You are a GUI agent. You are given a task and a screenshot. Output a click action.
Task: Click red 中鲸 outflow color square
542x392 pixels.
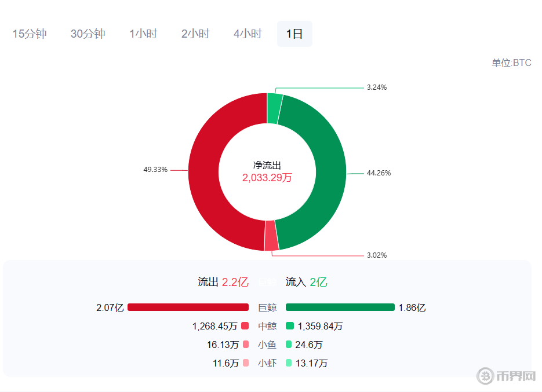(x=245, y=326)
